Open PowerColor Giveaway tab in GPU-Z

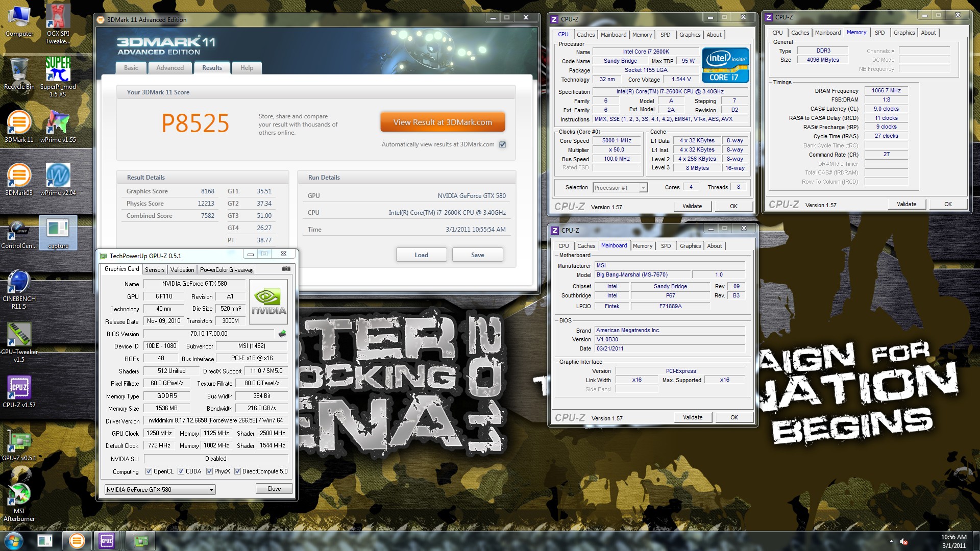click(x=227, y=270)
